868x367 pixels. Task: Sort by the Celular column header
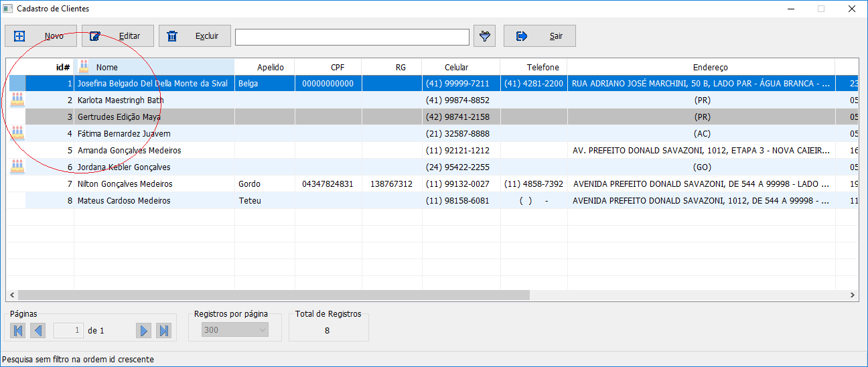456,67
